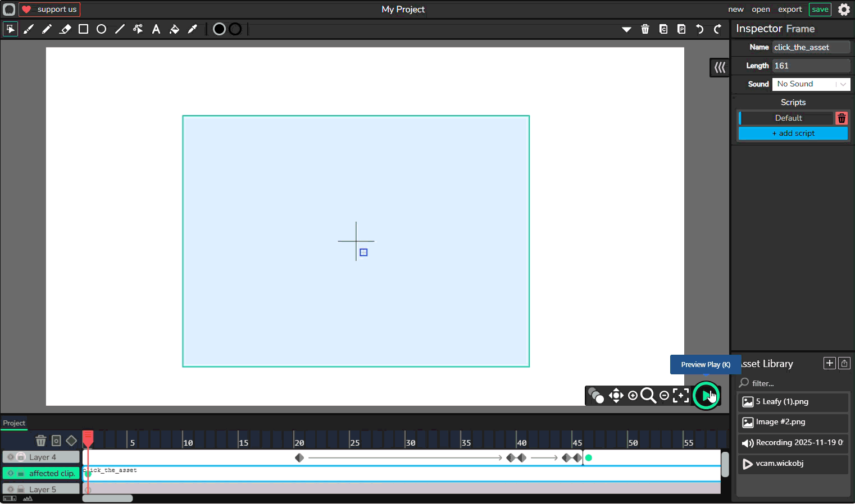Select the Brush tool
The height and width of the screenshot is (504, 855).
pyautogui.click(x=29, y=29)
